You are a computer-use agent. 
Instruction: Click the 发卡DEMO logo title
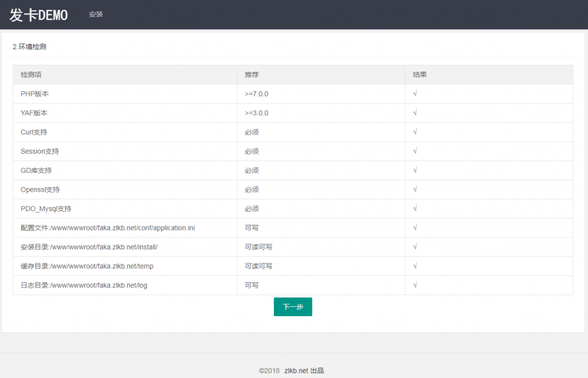point(38,15)
